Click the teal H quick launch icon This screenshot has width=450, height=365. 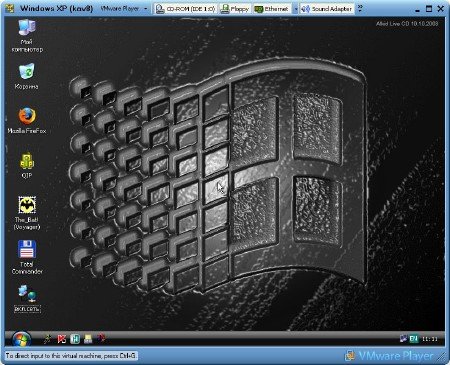(75, 339)
